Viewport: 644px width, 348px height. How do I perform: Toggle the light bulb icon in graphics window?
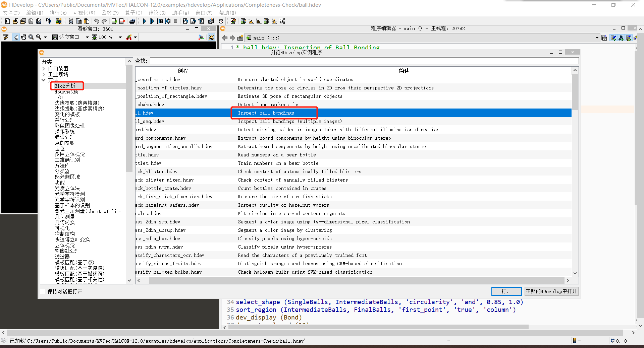[x=212, y=37]
